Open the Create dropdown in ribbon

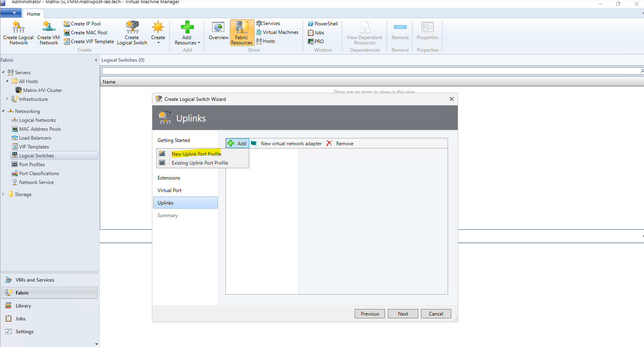(x=158, y=33)
